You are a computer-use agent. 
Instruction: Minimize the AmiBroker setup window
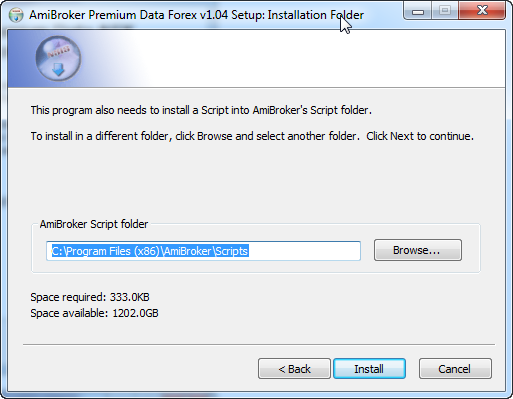click(x=417, y=11)
